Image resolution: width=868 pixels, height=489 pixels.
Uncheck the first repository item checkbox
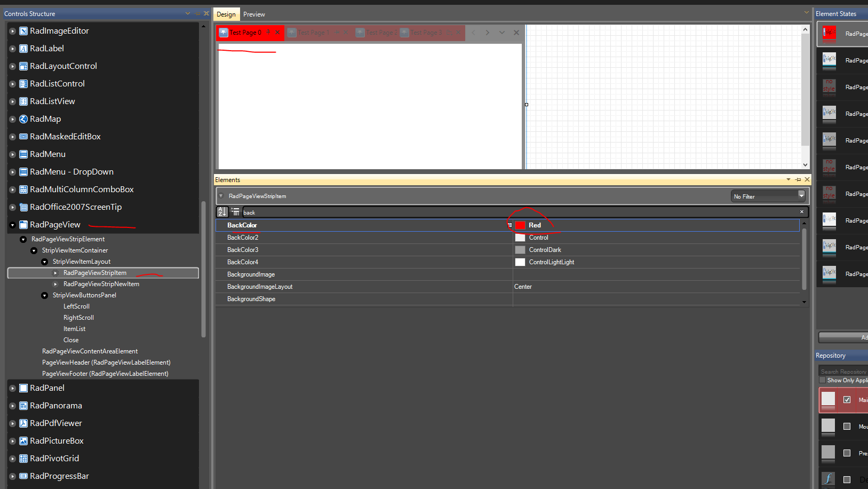point(847,399)
